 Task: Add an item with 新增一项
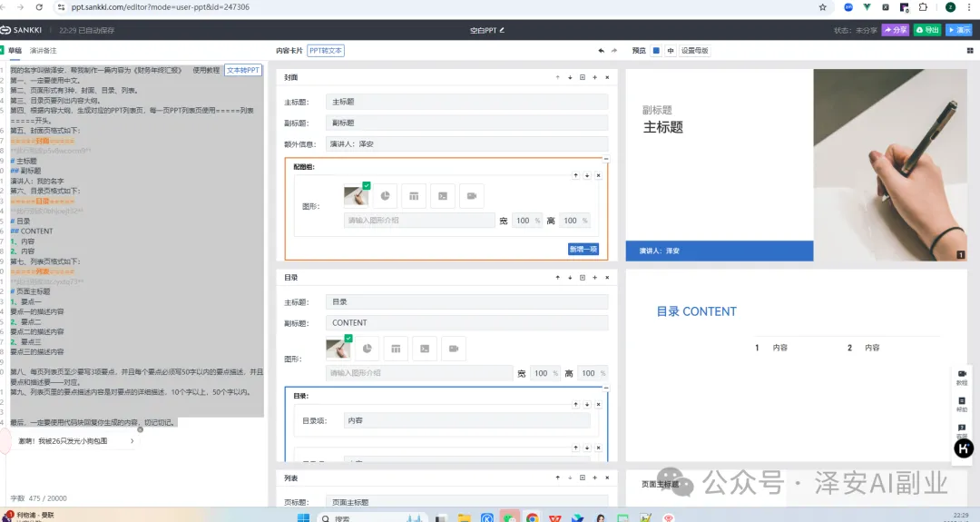pos(583,249)
